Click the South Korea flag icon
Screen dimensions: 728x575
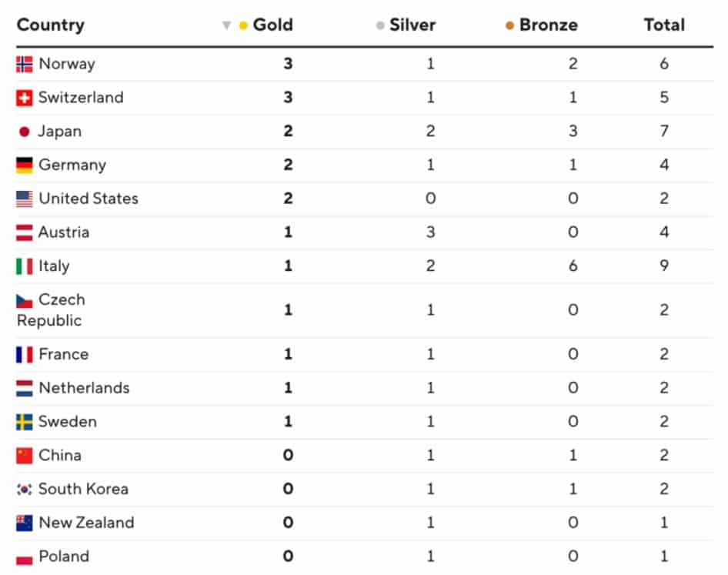tap(25, 490)
